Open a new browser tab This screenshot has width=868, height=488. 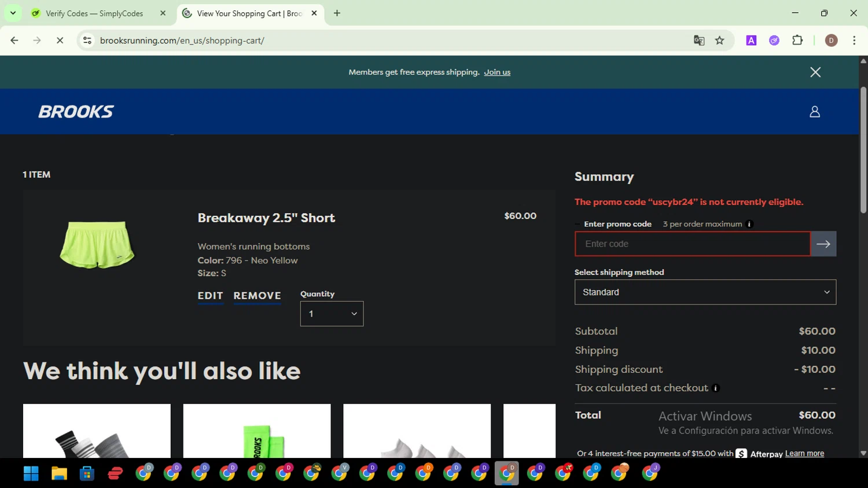(x=337, y=13)
